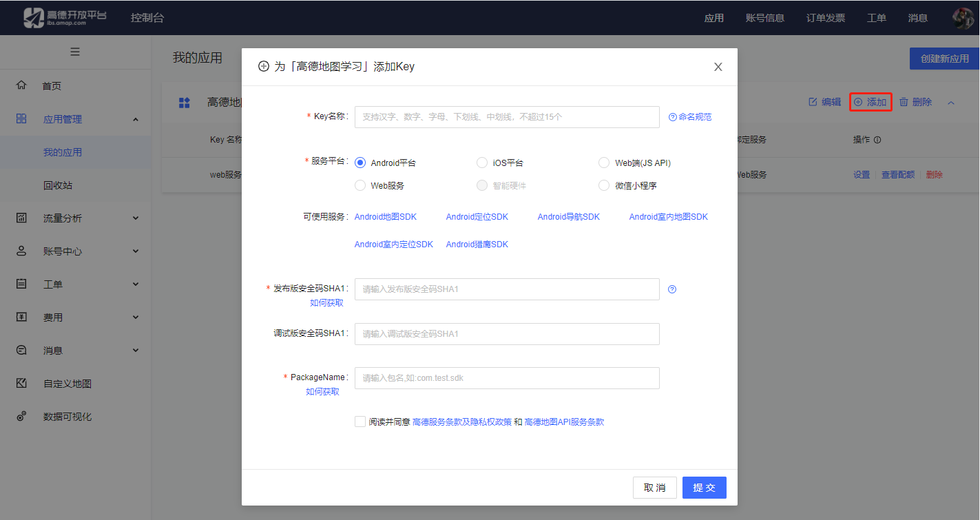
Task: Click the 设置 action link
Action: click(x=862, y=175)
